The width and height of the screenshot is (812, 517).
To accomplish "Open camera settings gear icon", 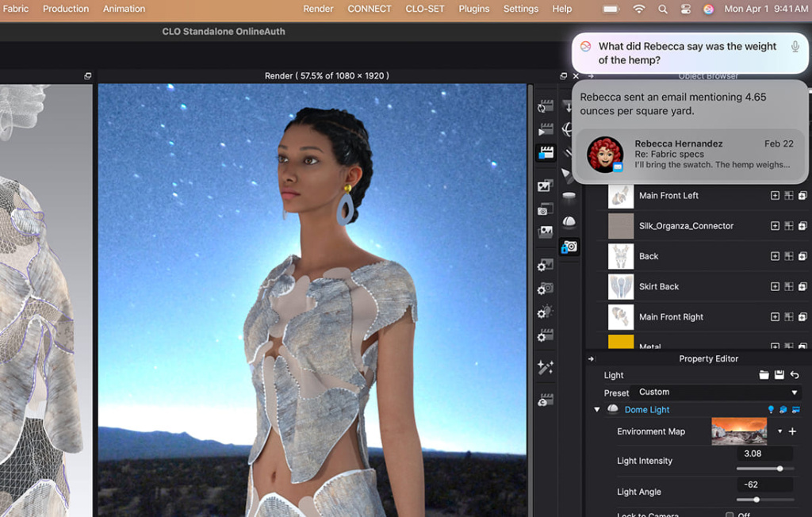I will [x=546, y=289].
